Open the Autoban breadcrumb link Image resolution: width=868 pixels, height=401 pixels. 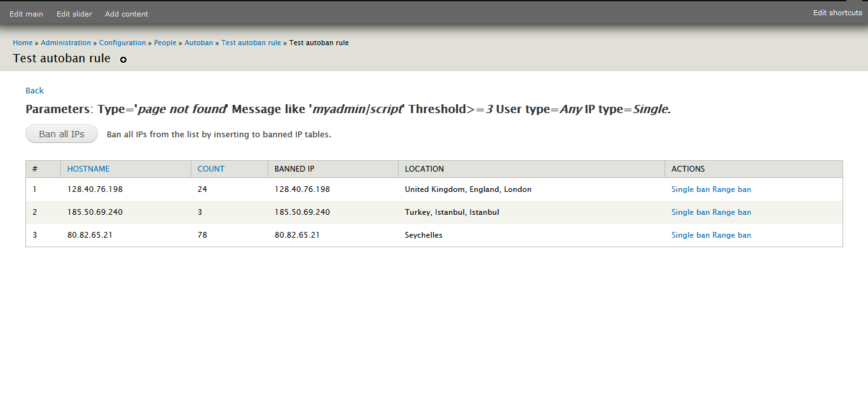pyautogui.click(x=198, y=43)
